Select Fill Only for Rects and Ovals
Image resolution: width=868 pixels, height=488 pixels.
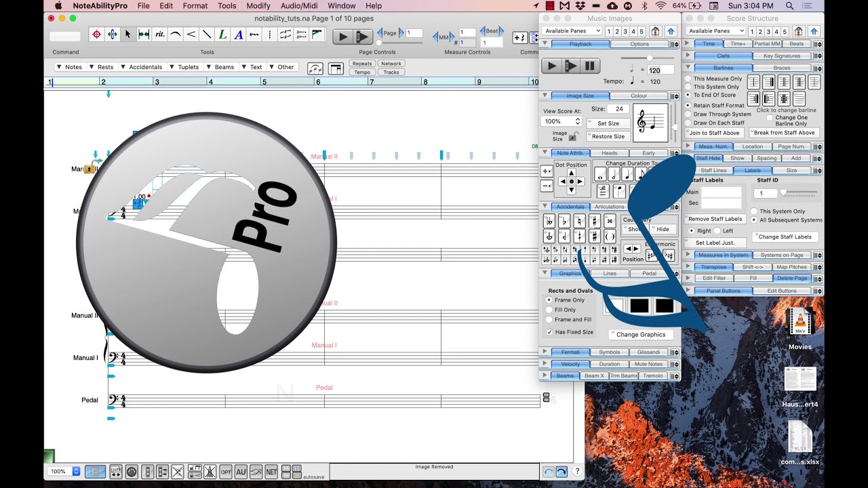549,310
